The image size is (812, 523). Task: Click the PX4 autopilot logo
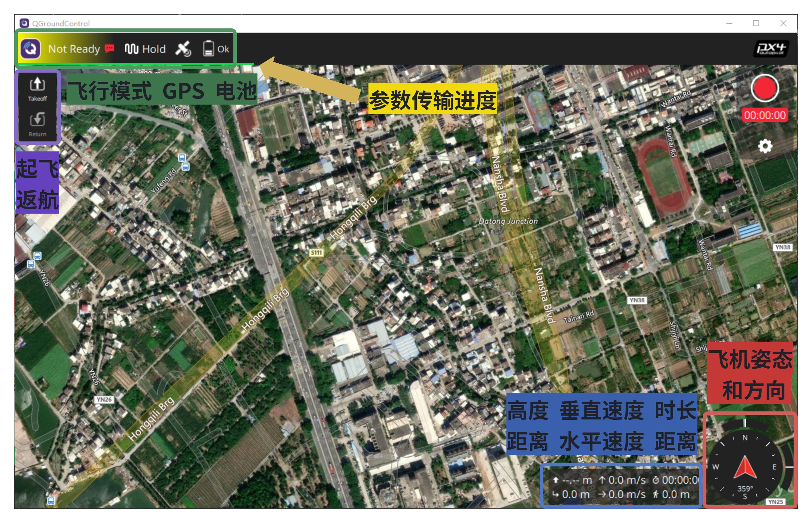[771, 49]
